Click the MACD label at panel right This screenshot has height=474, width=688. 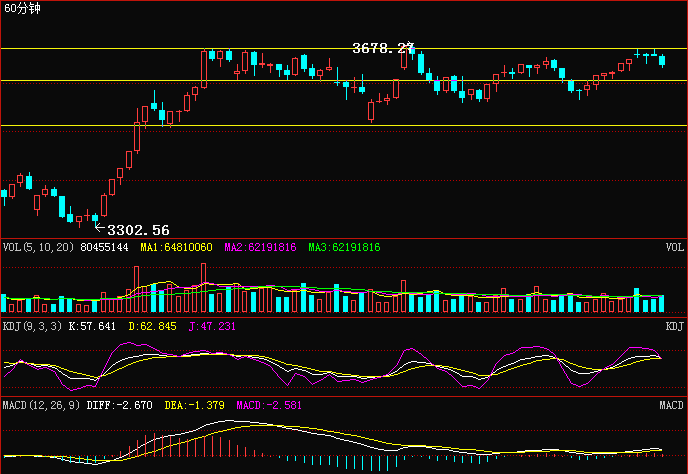671,405
